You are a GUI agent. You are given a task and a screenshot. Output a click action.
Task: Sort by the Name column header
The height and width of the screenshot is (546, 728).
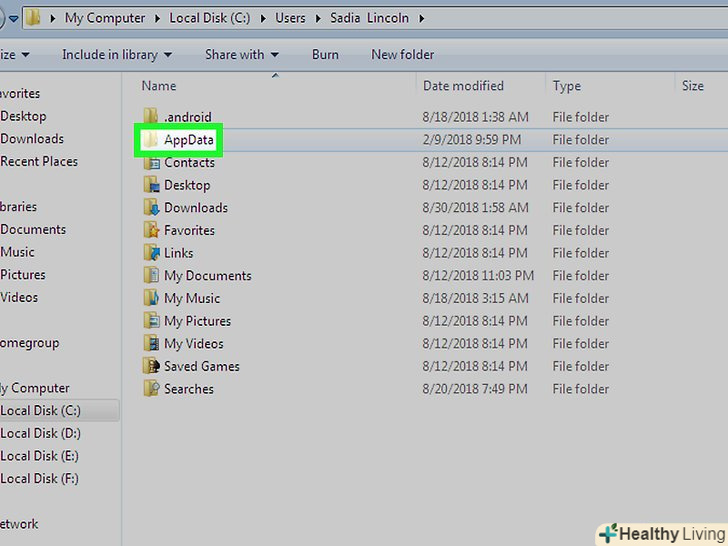click(159, 86)
